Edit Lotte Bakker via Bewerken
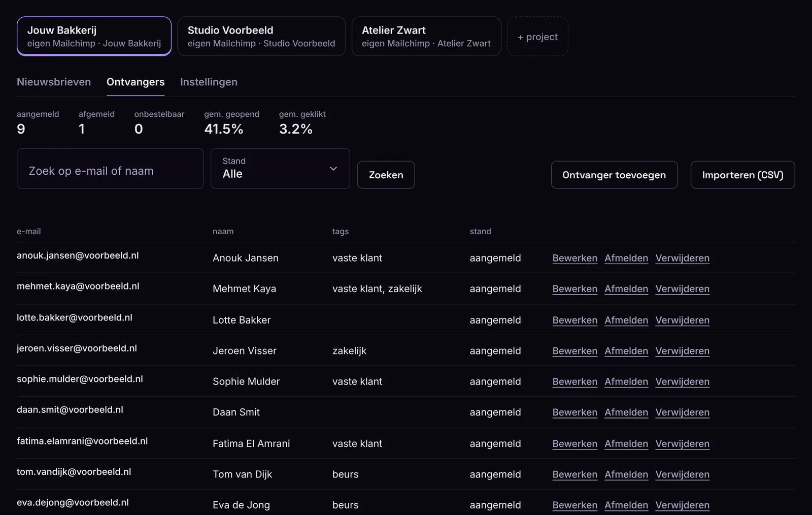This screenshot has width=812, height=515. point(574,320)
